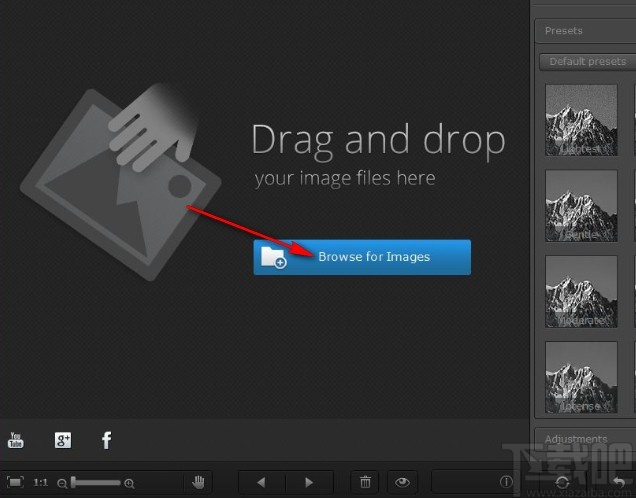Click the undo arrow icon
Screen dimensions: 636x498
[619, 482]
